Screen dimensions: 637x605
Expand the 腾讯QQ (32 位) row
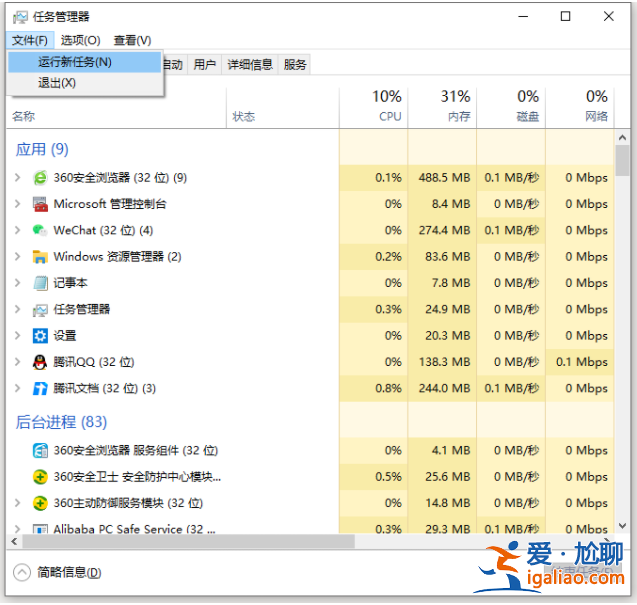coord(17,362)
